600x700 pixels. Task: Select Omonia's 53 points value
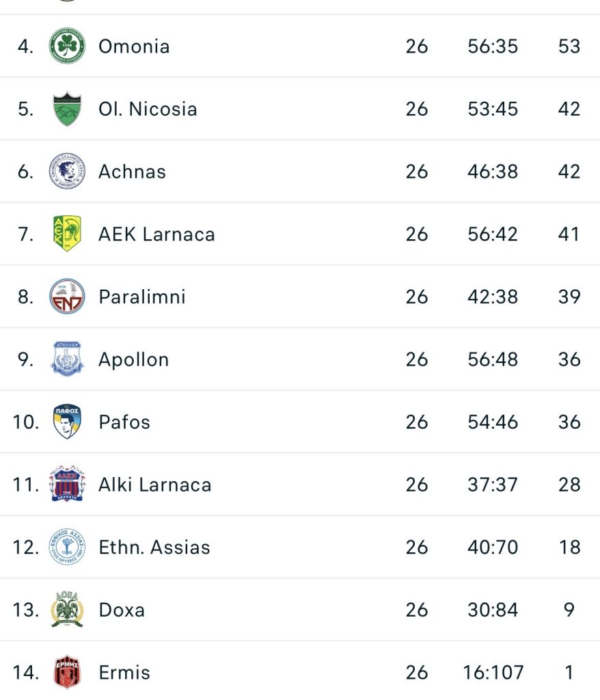pyautogui.click(x=569, y=46)
